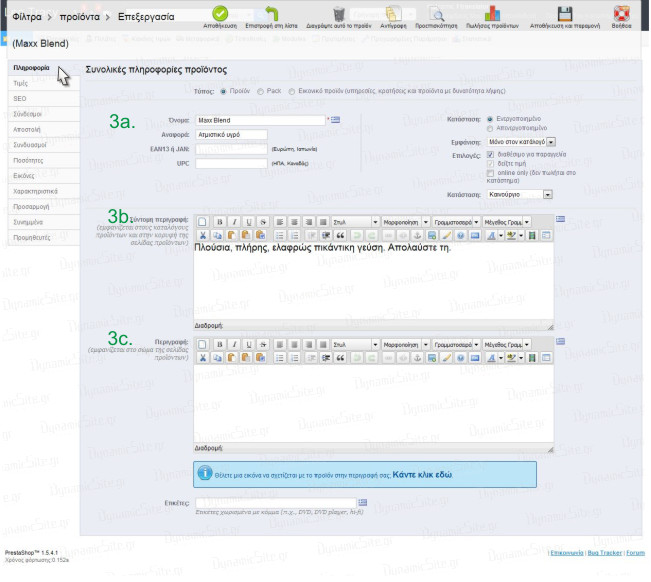Open the Συνδυασμοί sidebar tab

[44, 145]
